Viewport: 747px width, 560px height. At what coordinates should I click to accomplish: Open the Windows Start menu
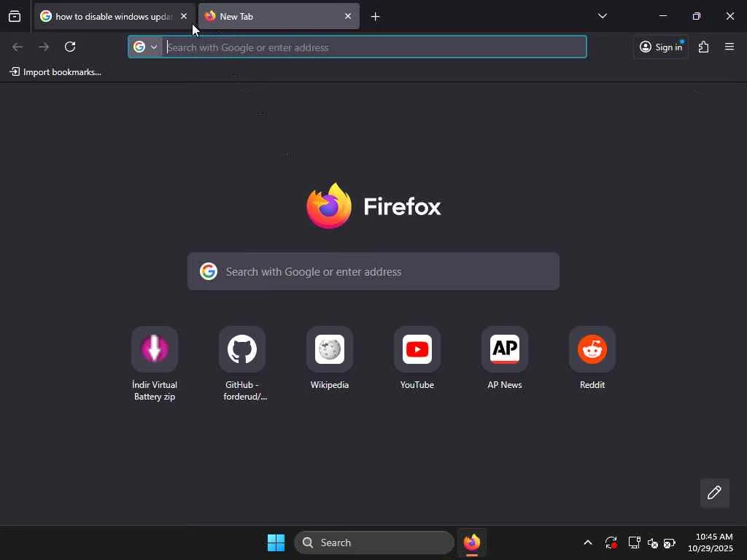point(276,542)
